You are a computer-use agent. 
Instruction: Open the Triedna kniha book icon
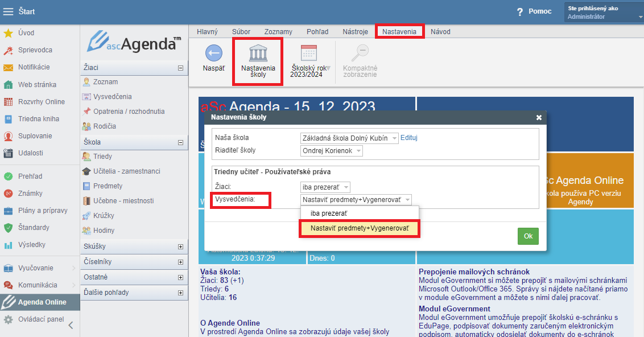point(8,119)
